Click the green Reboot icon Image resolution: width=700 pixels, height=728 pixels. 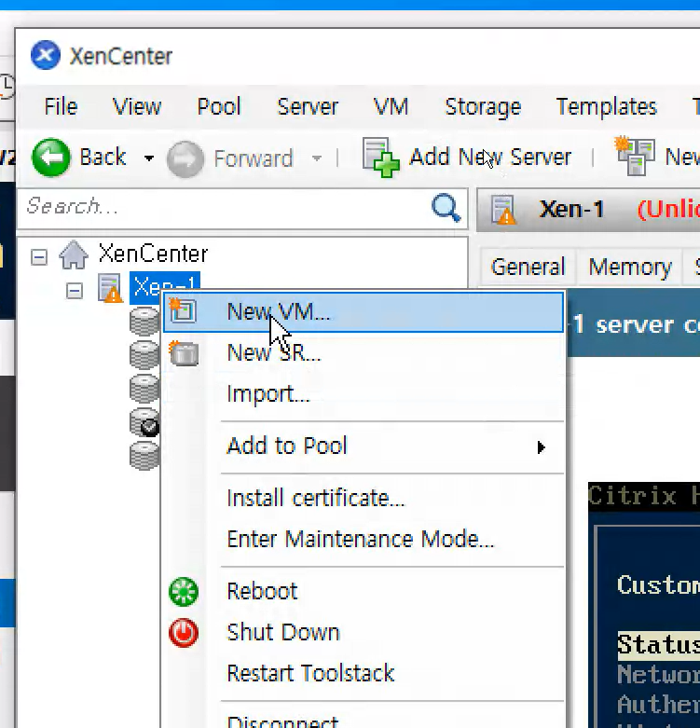(x=184, y=592)
